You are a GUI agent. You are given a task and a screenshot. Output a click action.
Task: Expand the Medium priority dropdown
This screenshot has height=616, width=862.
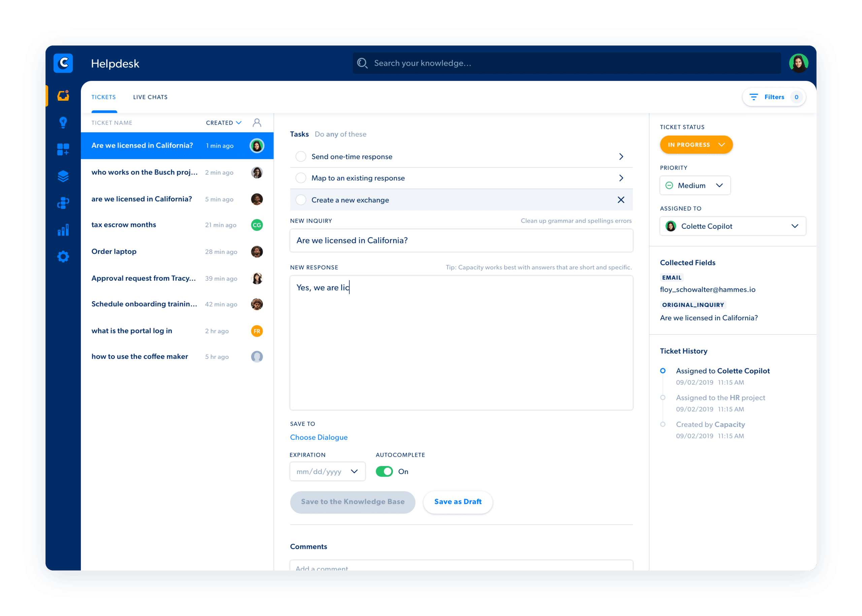click(x=695, y=186)
